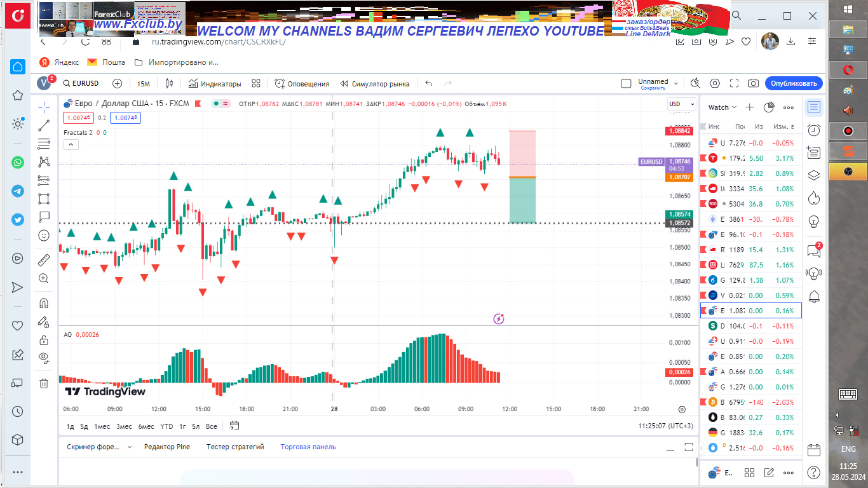868x488 pixels.
Task: Click the trash remove-objects icon
Action: coord(44,383)
